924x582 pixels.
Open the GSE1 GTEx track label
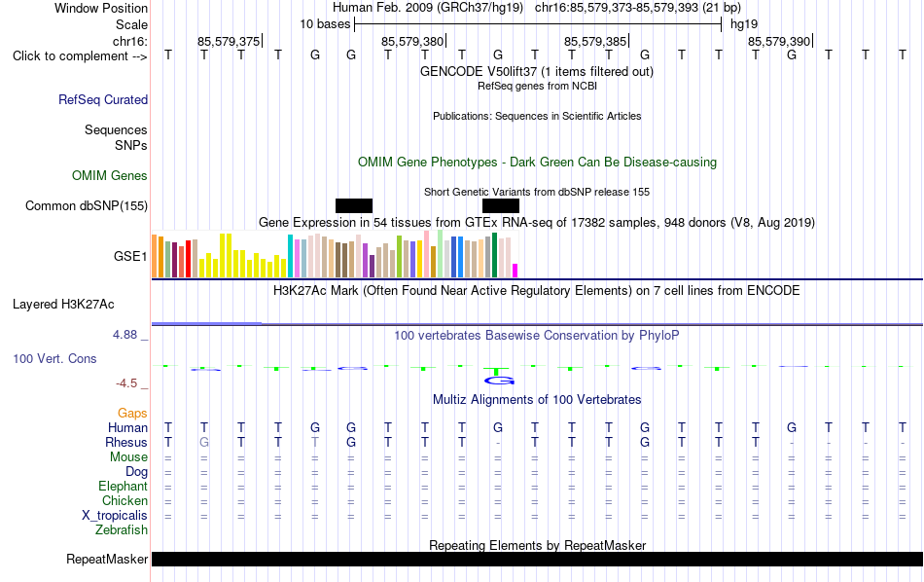coord(130,256)
